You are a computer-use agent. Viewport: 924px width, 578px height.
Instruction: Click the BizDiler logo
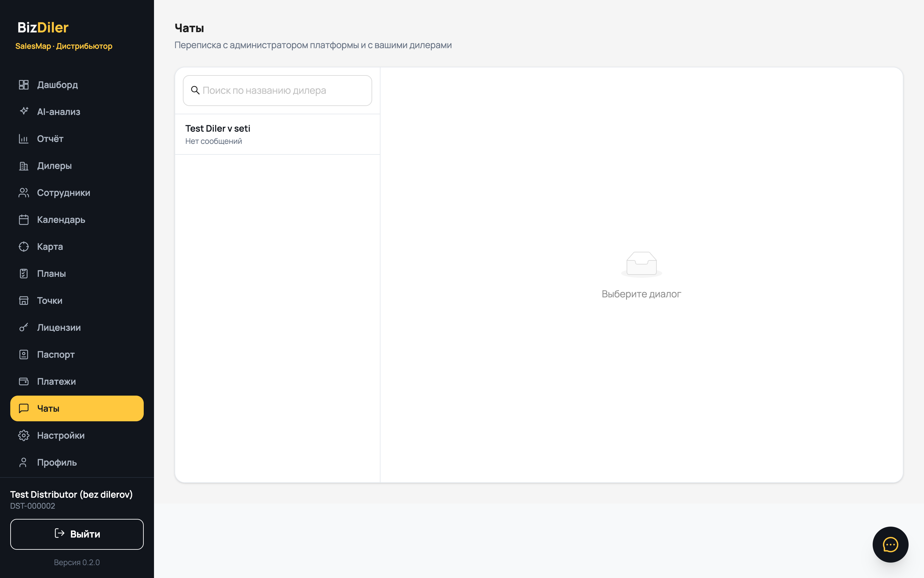(43, 28)
